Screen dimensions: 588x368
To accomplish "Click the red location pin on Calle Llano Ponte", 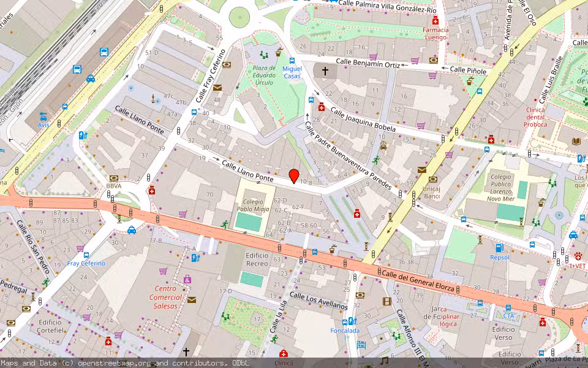I will [x=294, y=176].
